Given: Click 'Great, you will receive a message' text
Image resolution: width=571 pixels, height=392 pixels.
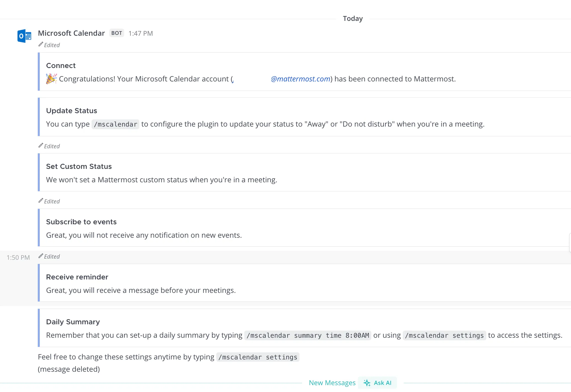Looking at the screenshot, I should click(x=102, y=290).
